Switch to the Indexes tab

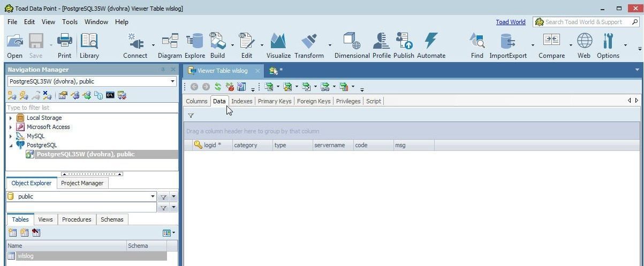click(x=241, y=101)
